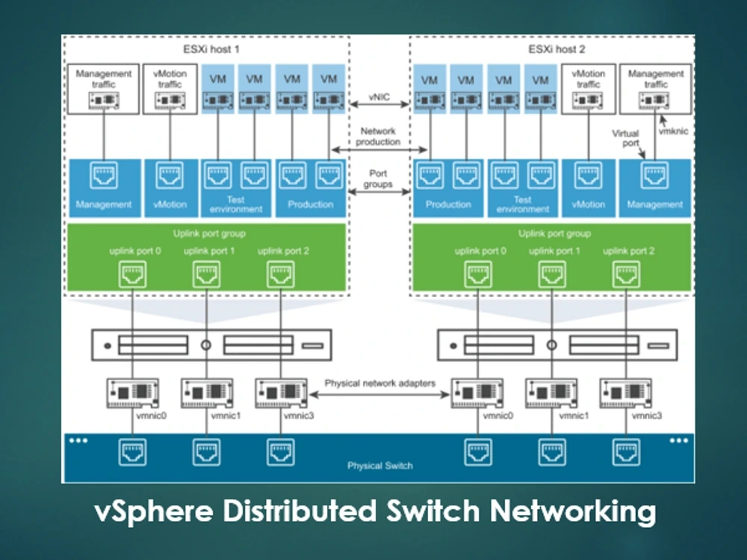This screenshot has height=560, width=747.
Task: Select the leftmost Physical Switch port icon
Action: [132, 451]
